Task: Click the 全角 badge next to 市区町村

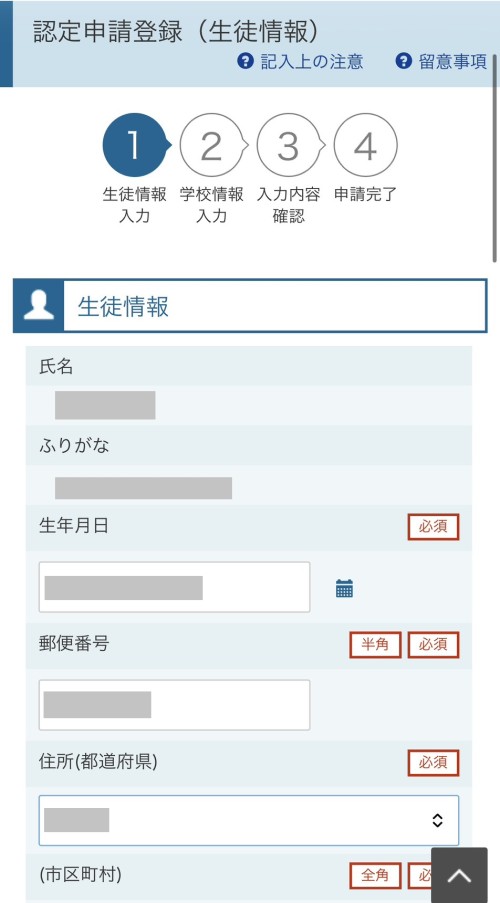Action: tap(375, 876)
